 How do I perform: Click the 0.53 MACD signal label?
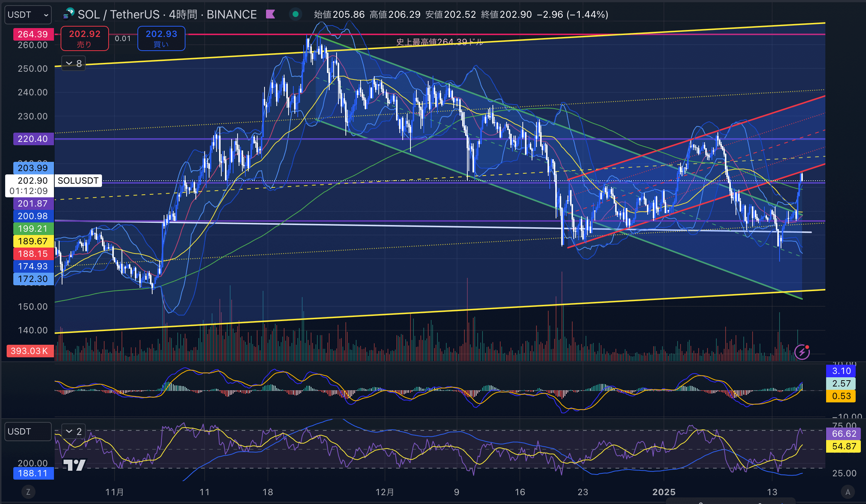pyautogui.click(x=841, y=396)
